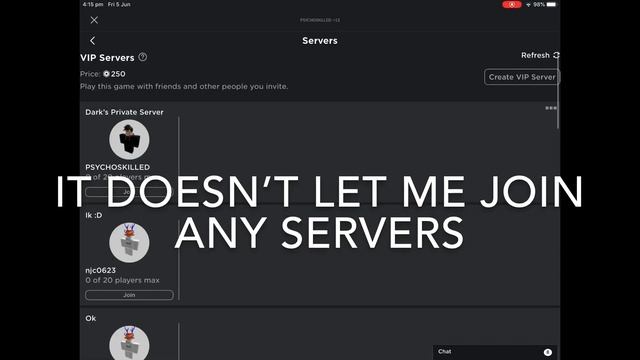
Task: Open the three-dot menu for Dark's Private Server
Action: 551,108
